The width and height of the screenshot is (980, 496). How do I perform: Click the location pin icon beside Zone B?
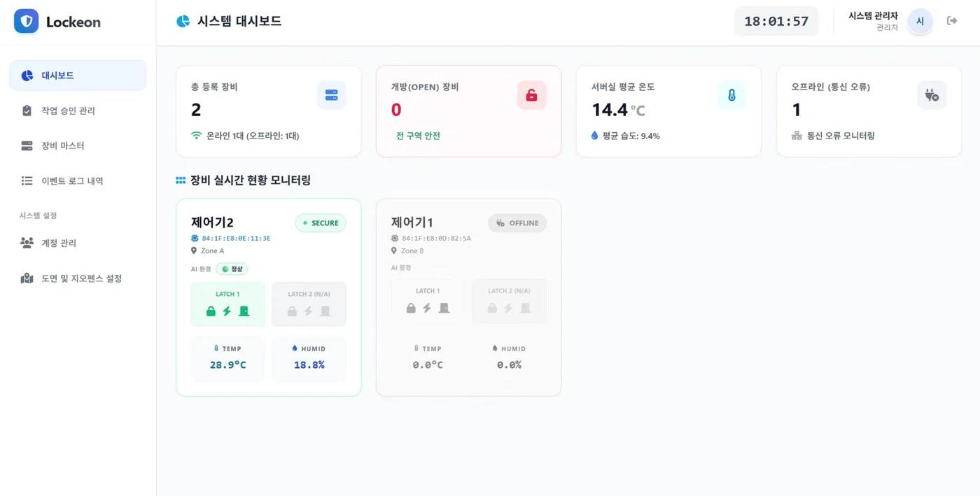point(394,250)
